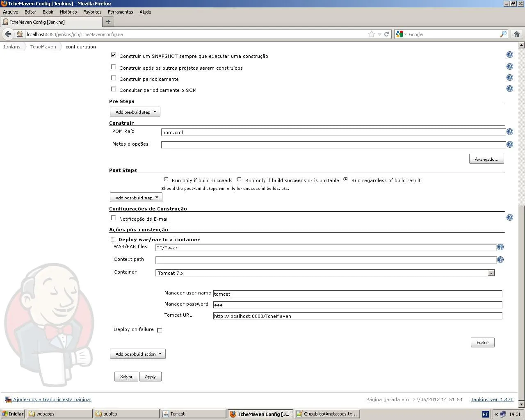Click the Apply button
The width and height of the screenshot is (525, 420).
point(151,377)
